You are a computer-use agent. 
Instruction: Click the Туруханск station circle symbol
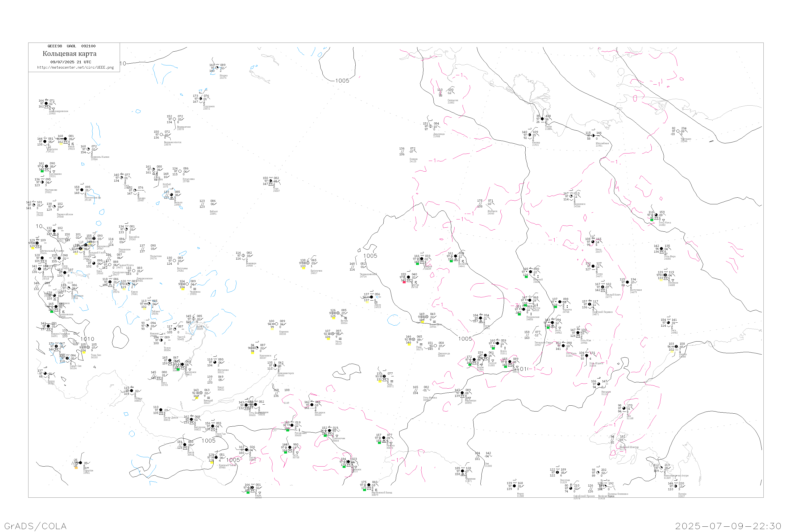coord(201,99)
